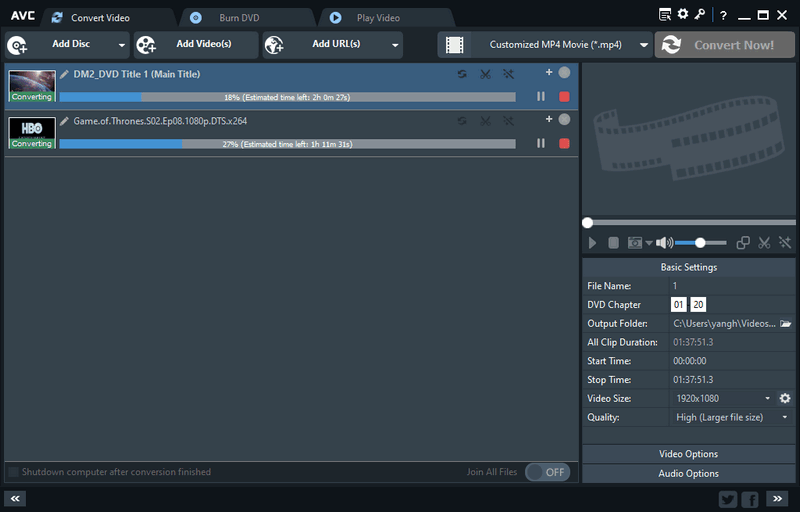The width and height of the screenshot is (800, 512).
Task: Open the output profile film icon
Action: (x=455, y=45)
